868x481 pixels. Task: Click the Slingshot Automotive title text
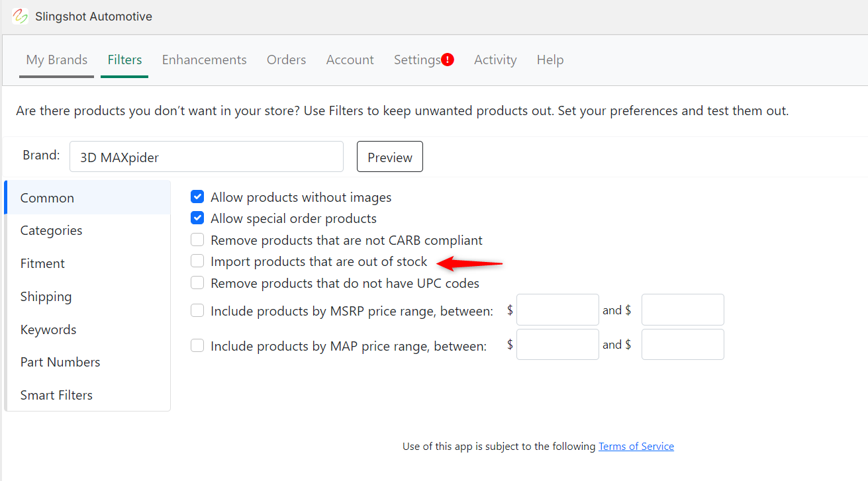coord(94,17)
